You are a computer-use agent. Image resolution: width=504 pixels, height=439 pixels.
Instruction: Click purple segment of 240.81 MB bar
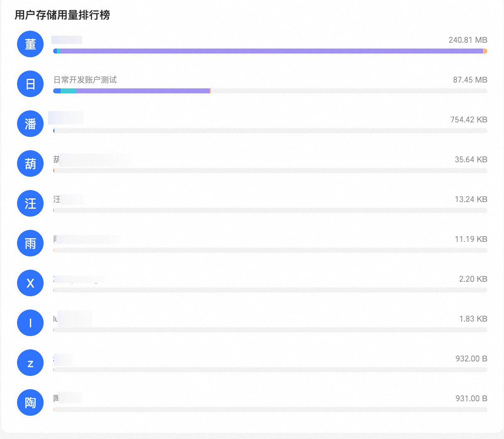tap(270, 51)
